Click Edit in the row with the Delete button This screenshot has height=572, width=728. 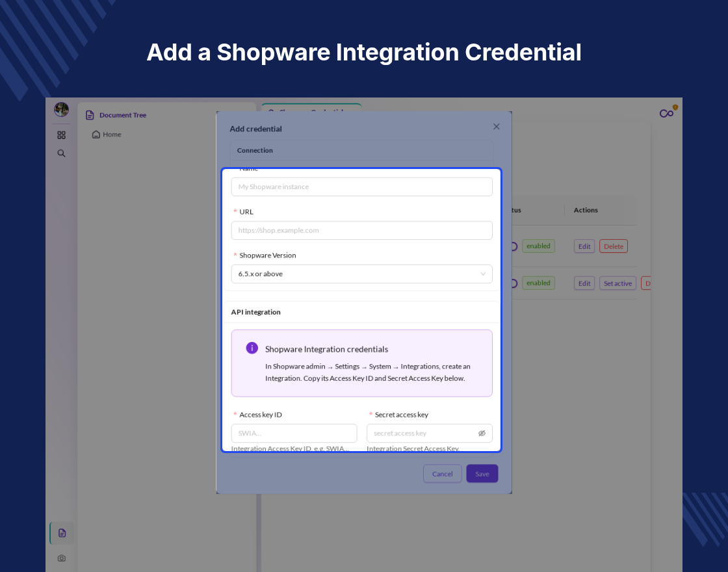point(584,246)
